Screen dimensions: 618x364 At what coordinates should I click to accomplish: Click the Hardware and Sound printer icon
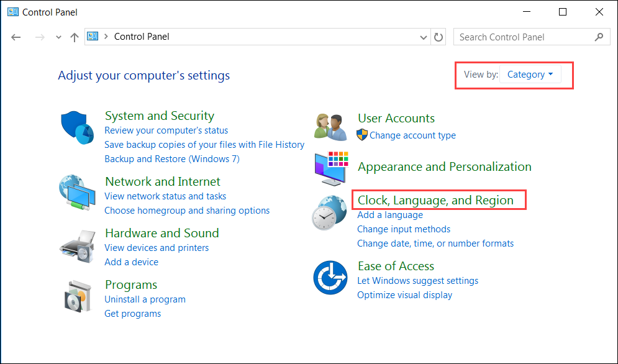pos(77,243)
